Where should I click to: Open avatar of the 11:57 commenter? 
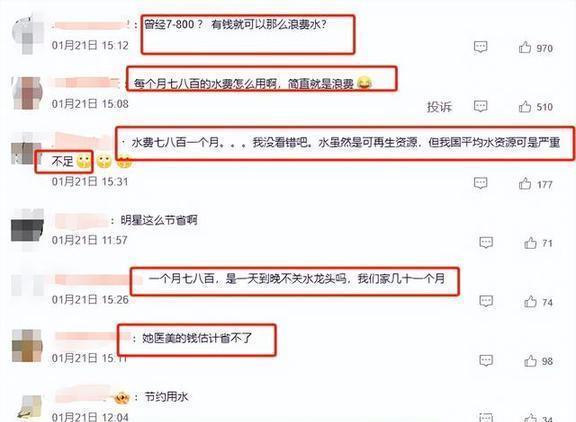click(28, 230)
